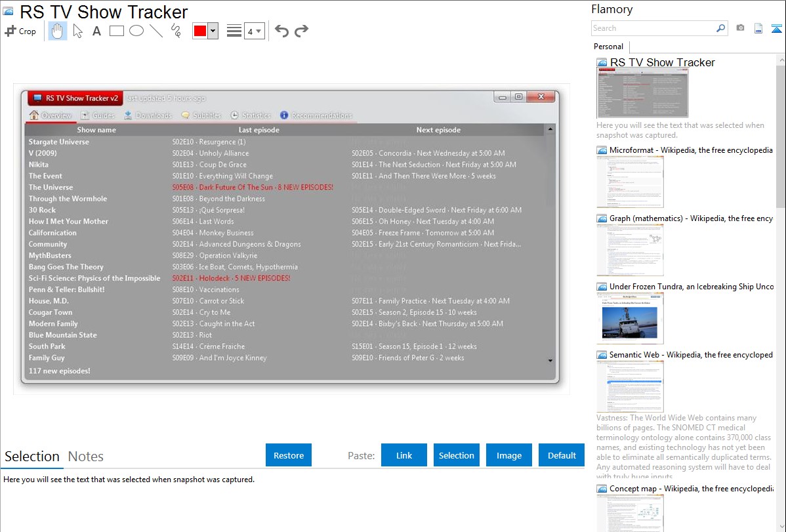
Task: Click the Next episode column header
Action: click(438, 130)
